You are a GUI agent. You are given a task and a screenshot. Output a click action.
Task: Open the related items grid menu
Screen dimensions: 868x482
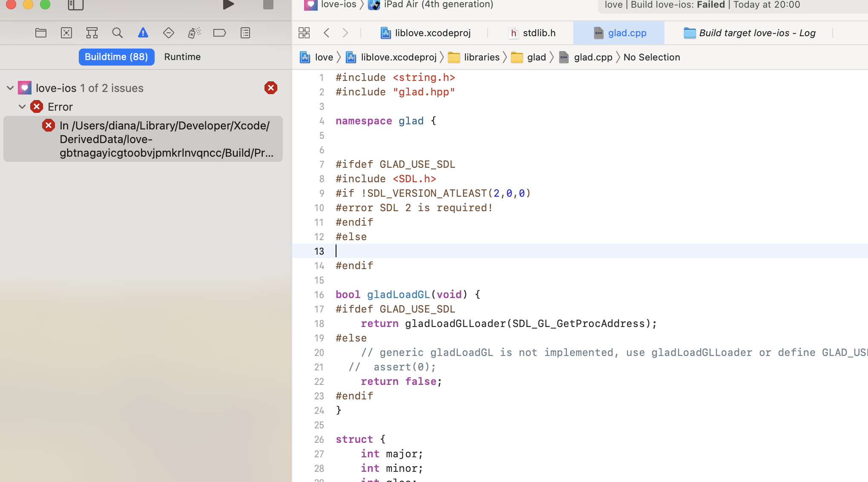point(304,33)
